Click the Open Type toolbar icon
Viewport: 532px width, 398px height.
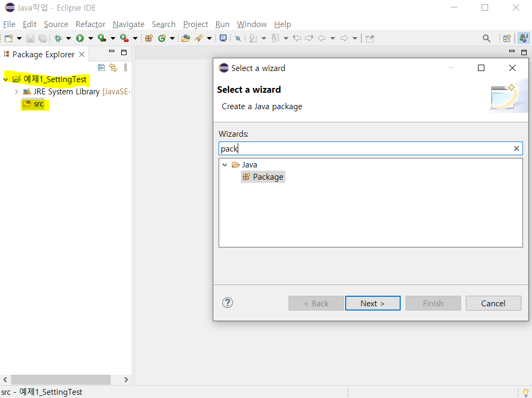[x=186, y=38]
